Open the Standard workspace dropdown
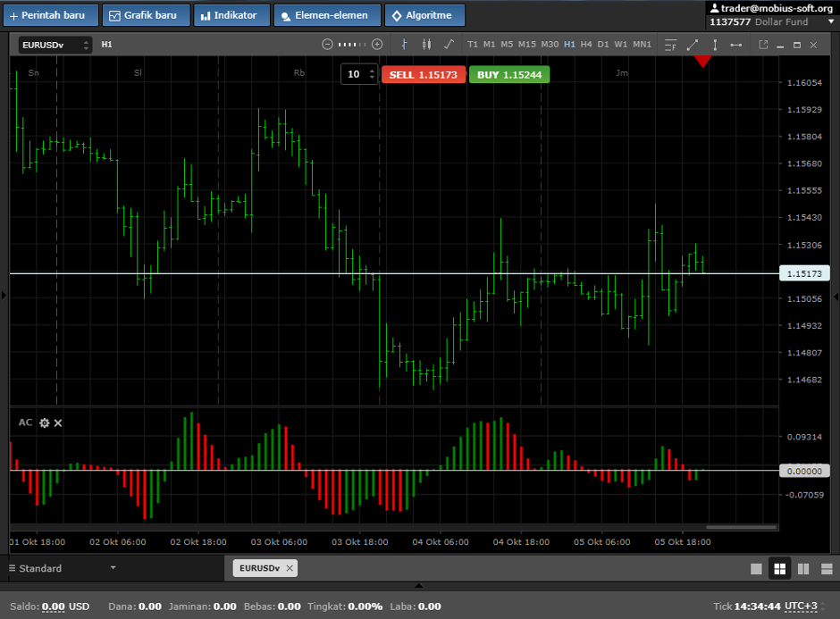This screenshot has width=840, height=619. tap(63, 568)
